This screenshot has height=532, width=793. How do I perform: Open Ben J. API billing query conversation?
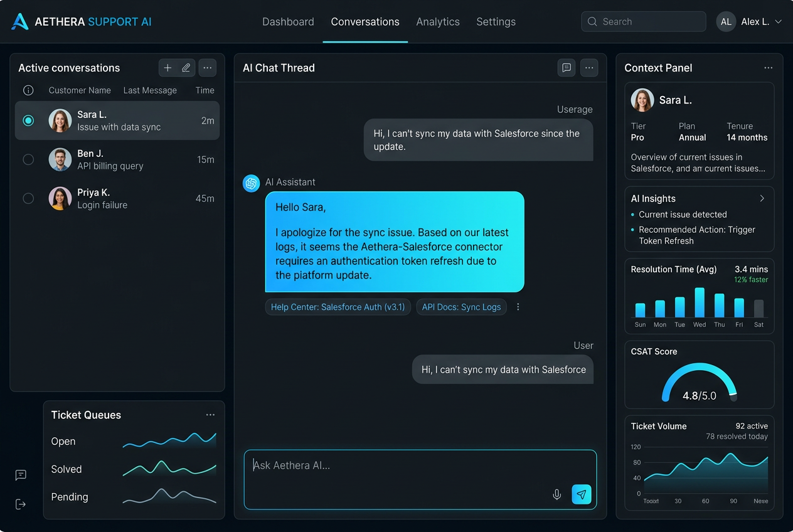pos(117,159)
